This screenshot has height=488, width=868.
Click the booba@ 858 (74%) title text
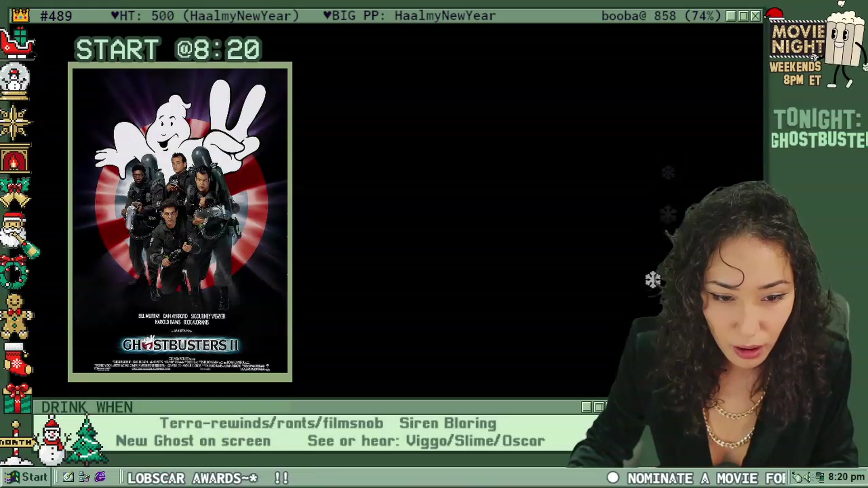pyautogui.click(x=661, y=16)
